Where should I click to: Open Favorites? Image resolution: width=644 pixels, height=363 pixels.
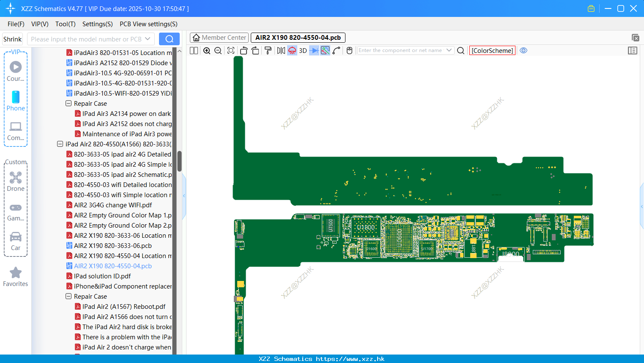16,277
